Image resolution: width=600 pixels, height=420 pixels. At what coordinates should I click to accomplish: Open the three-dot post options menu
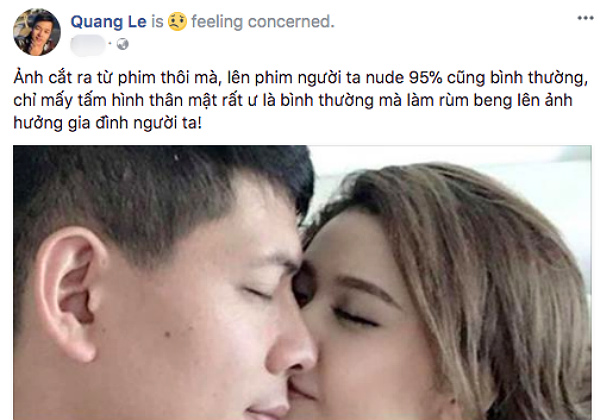(585, 18)
